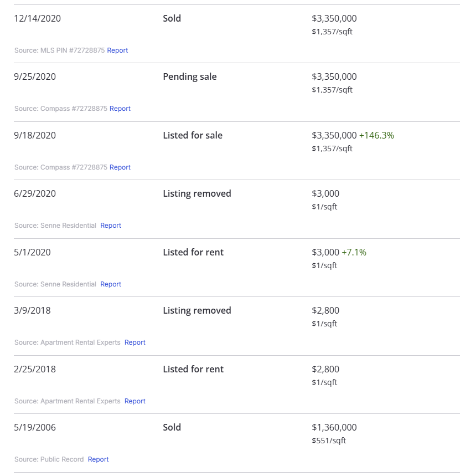Click the Listed for sale event label
The image size is (460, 476).
coord(193,135)
